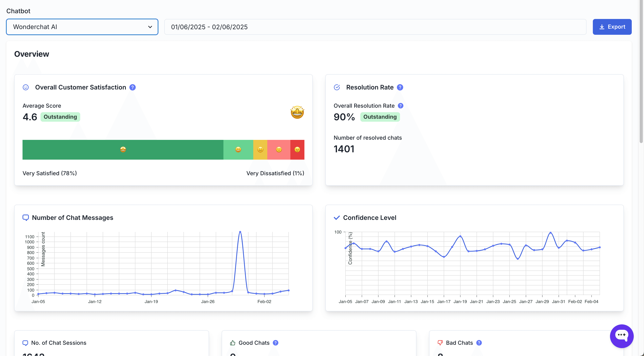
Task: Open help icon next to Overall Resolution Rate
Action: tap(400, 106)
